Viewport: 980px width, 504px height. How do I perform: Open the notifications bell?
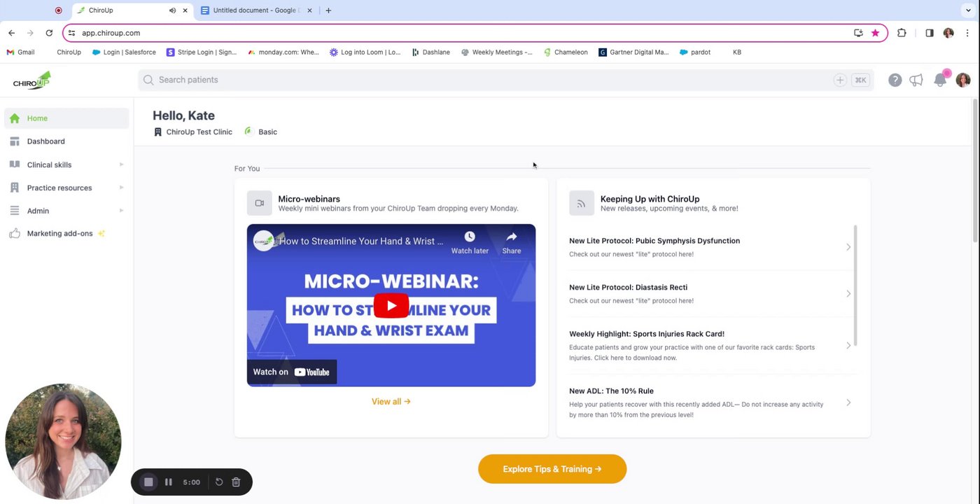[x=940, y=80]
